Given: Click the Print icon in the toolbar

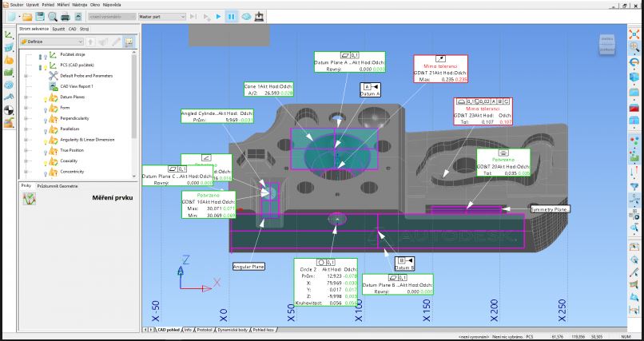Looking at the screenshot, I should tap(64, 16).
